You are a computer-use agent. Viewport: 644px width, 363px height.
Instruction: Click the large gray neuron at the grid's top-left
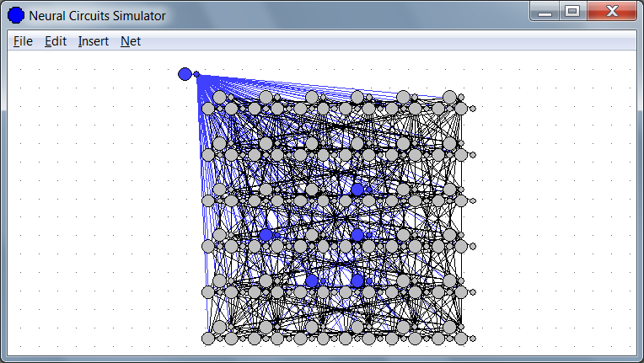coord(220,98)
